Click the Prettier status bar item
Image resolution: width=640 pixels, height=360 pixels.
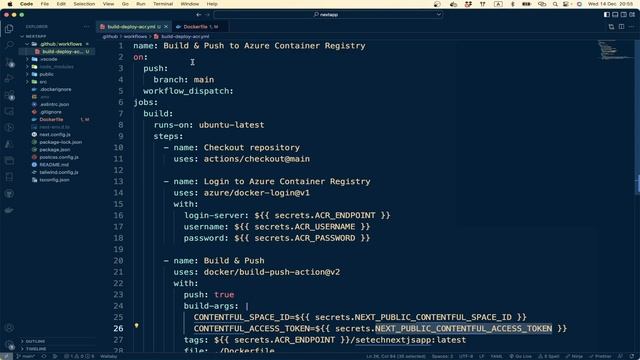pos(600,356)
